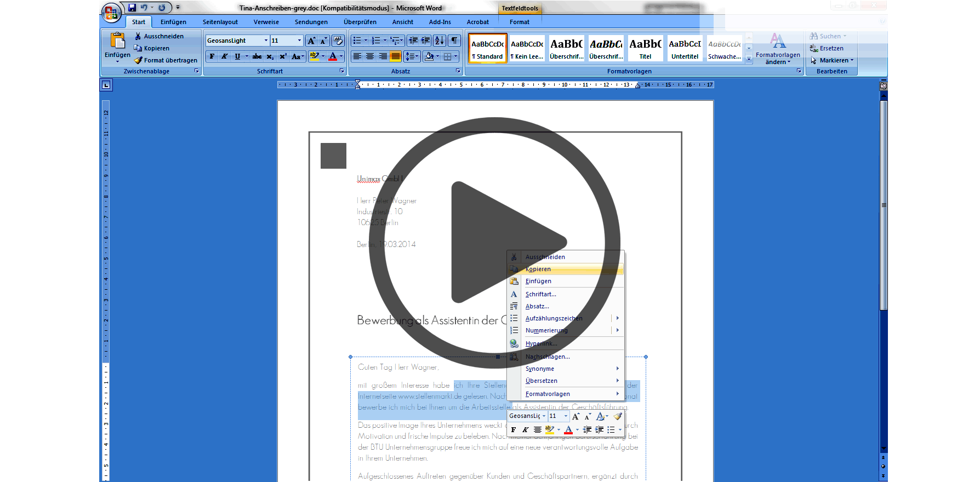The height and width of the screenshot is (482, 980).
Task: Click the strikethrough icon in the ribbon
Action: pos(257,56)
